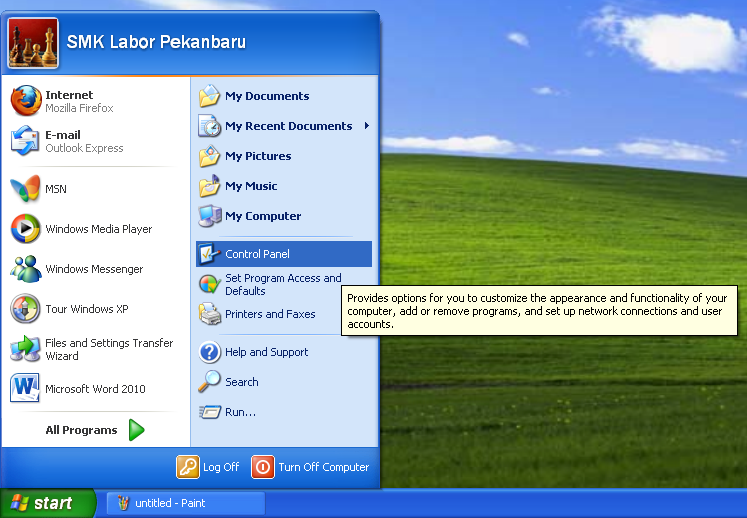This screenshot has width=747, height=518.
Task: Launch Windows Media Player entry
Action: click(94, 229)
